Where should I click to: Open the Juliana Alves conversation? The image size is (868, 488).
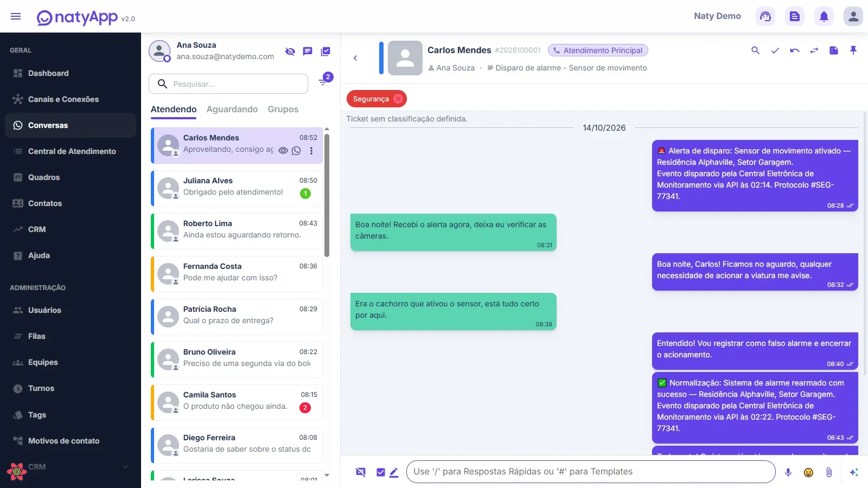(237, 188)
